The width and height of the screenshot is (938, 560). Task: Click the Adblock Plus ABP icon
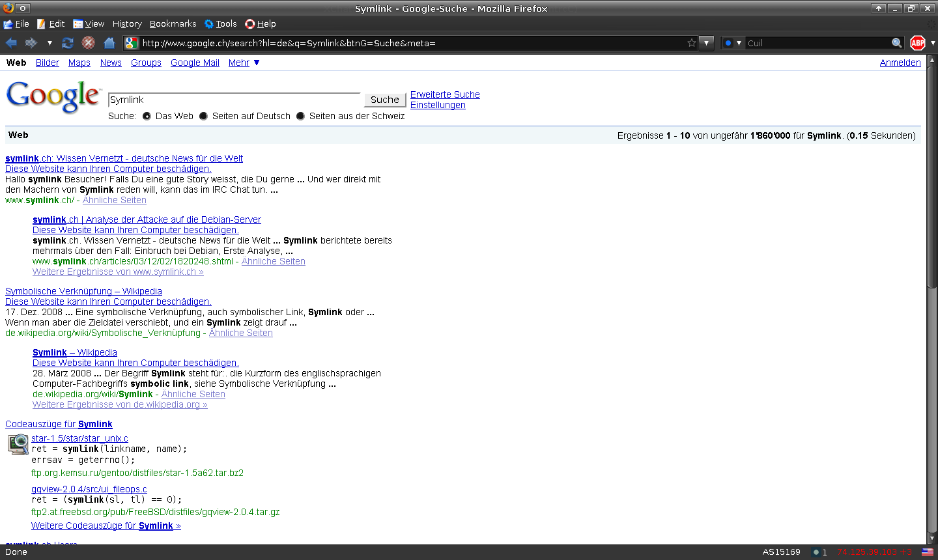[918, 43]
